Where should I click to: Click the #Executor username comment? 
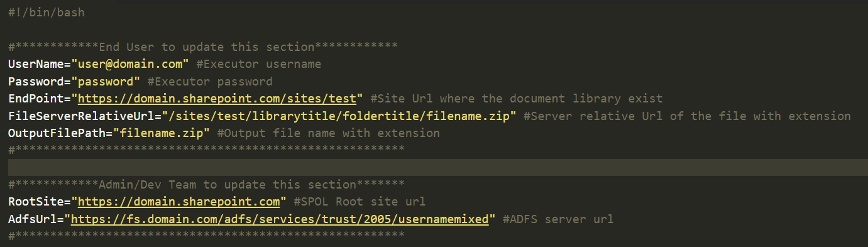(x=258, y=64)
